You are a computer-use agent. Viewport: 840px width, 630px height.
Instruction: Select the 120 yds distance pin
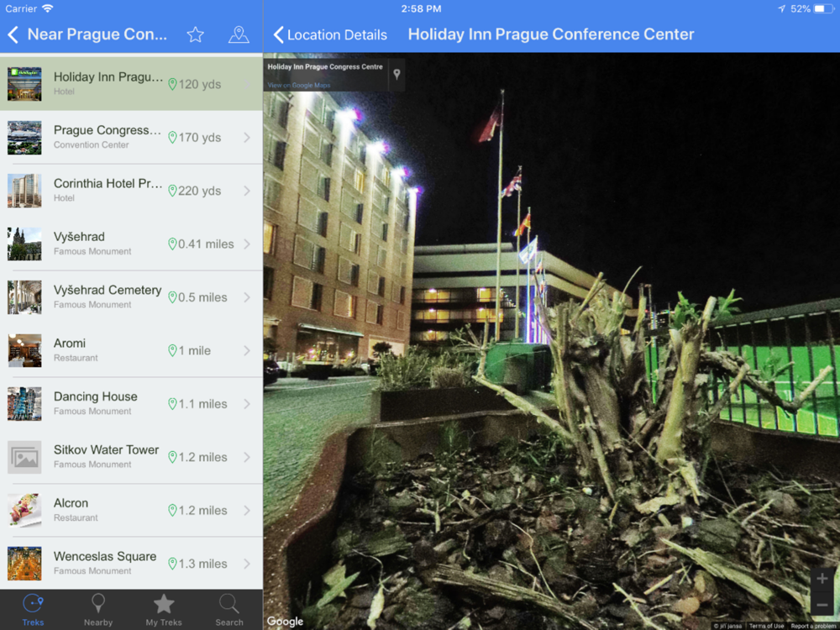(172, 85)
